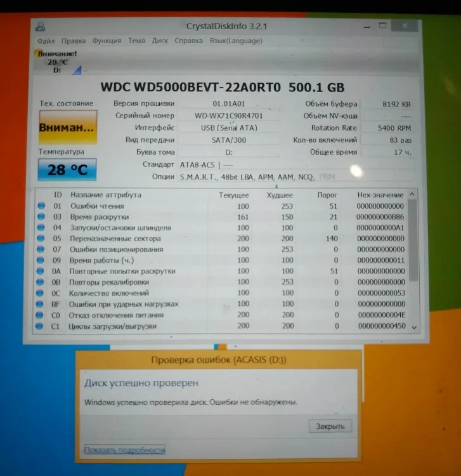The width and height of the screenshot is (461, 476).
Task: Click the status dot for attribute 05
Action: [x=41, y=238]
